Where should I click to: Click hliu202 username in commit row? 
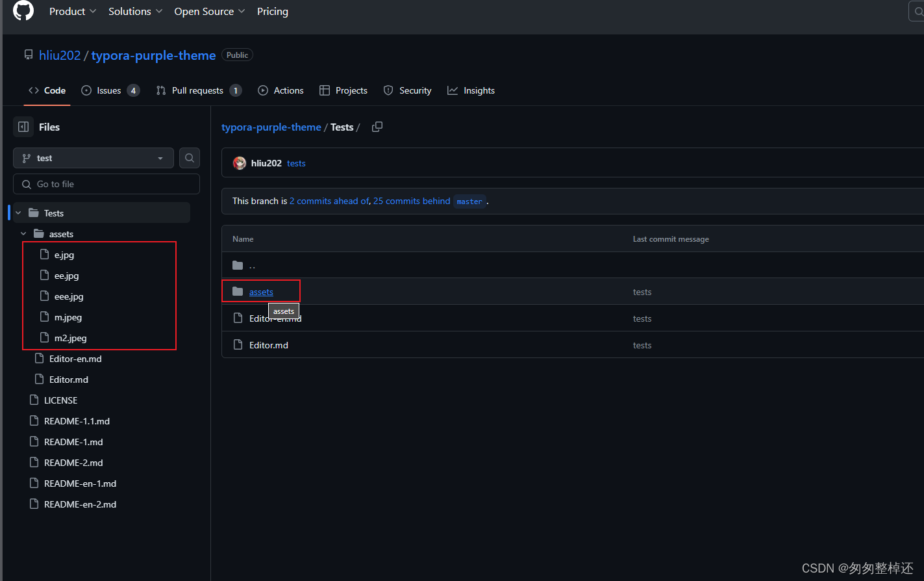click(x=266, y=163)
